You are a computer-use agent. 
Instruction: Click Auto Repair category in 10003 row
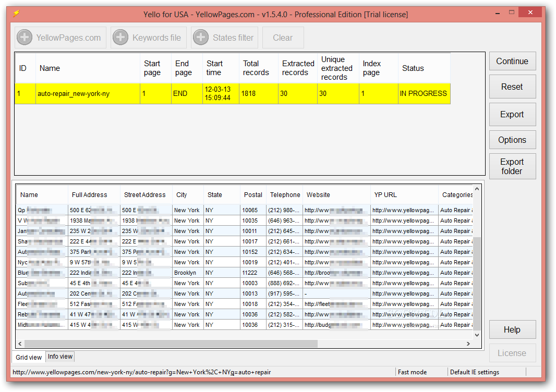(456, 283)
